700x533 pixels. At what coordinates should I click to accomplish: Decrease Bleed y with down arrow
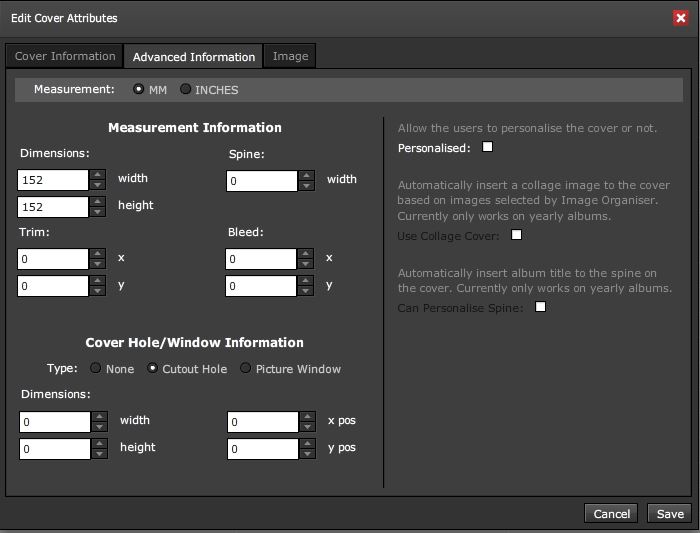coord(305,291)
